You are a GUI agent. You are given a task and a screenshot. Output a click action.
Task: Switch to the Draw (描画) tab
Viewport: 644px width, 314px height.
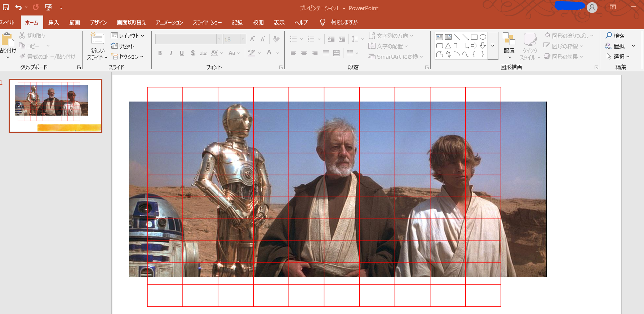tap(75, 22)
